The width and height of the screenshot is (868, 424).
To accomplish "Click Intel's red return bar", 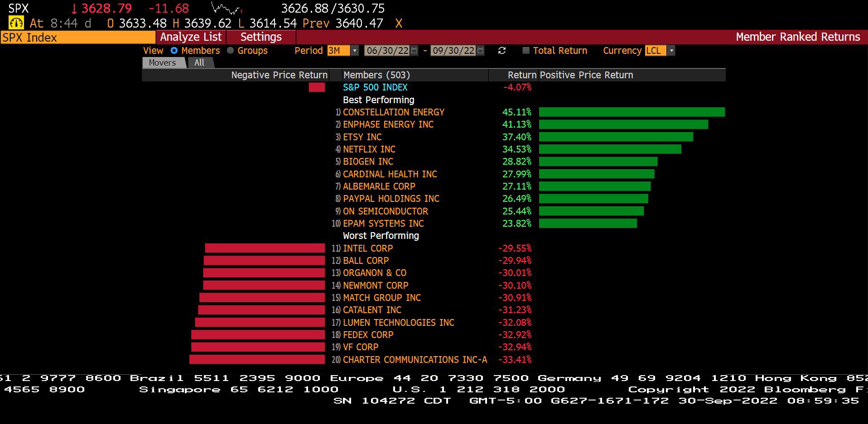I will point(265,248).
